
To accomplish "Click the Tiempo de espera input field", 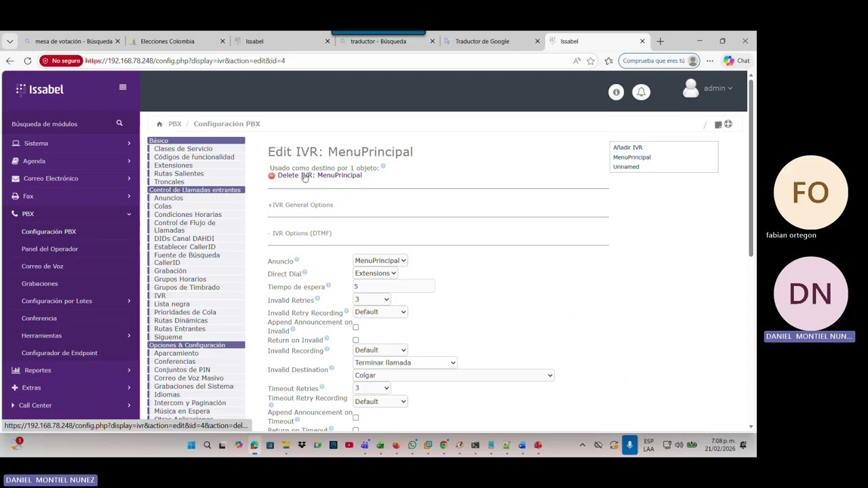I will pos(393,287).
